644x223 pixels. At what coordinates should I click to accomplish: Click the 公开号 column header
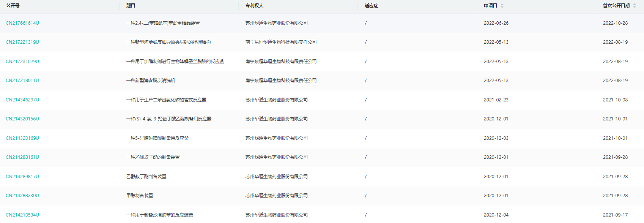click(x=13, y=6)
